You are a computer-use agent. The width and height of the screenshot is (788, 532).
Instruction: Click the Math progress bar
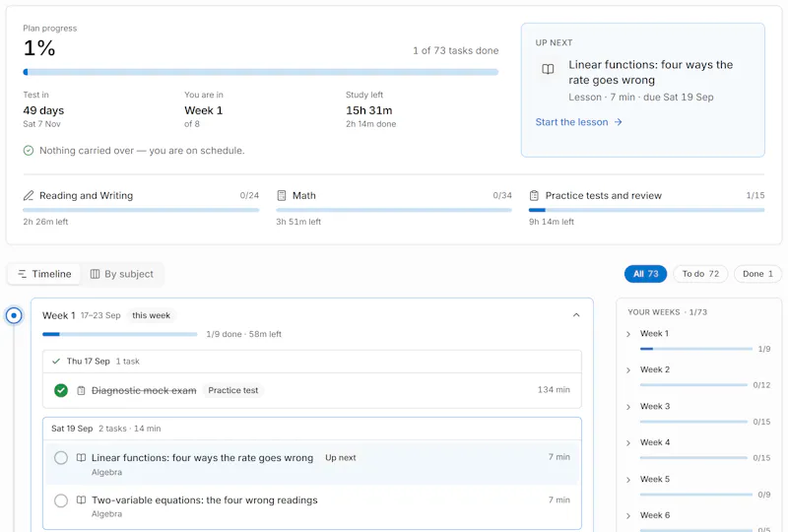coord(393,210)
